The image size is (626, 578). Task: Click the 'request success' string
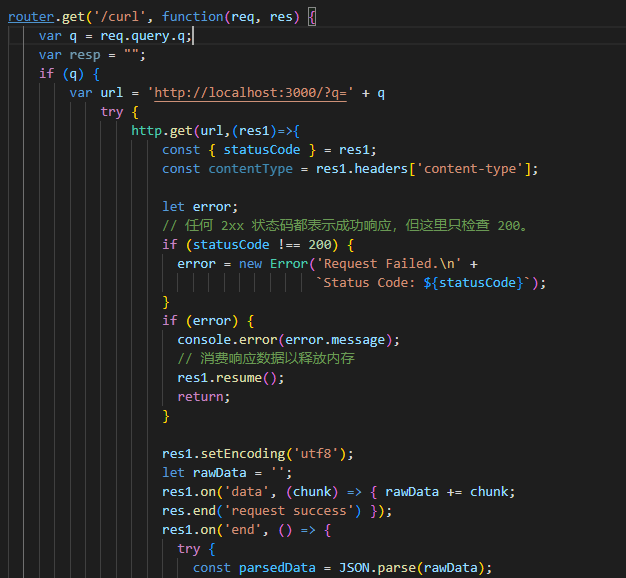(289, 511)
